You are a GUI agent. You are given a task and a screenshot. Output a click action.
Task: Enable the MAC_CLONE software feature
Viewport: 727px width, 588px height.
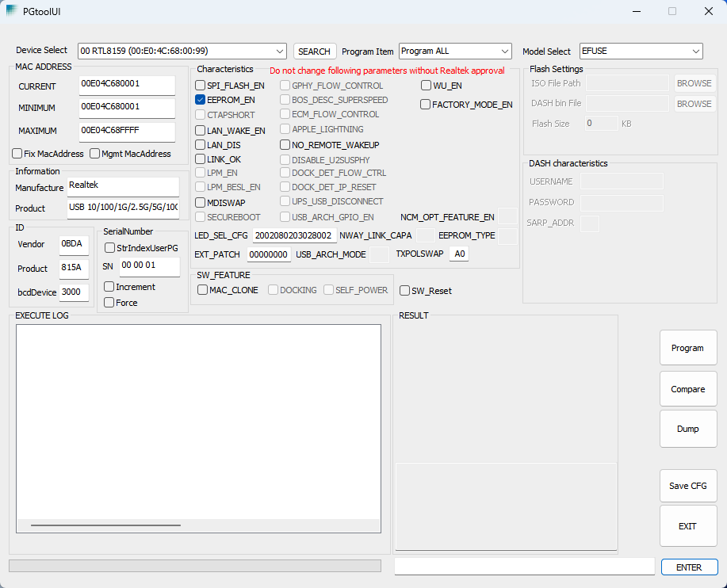[x=203, y=290]
